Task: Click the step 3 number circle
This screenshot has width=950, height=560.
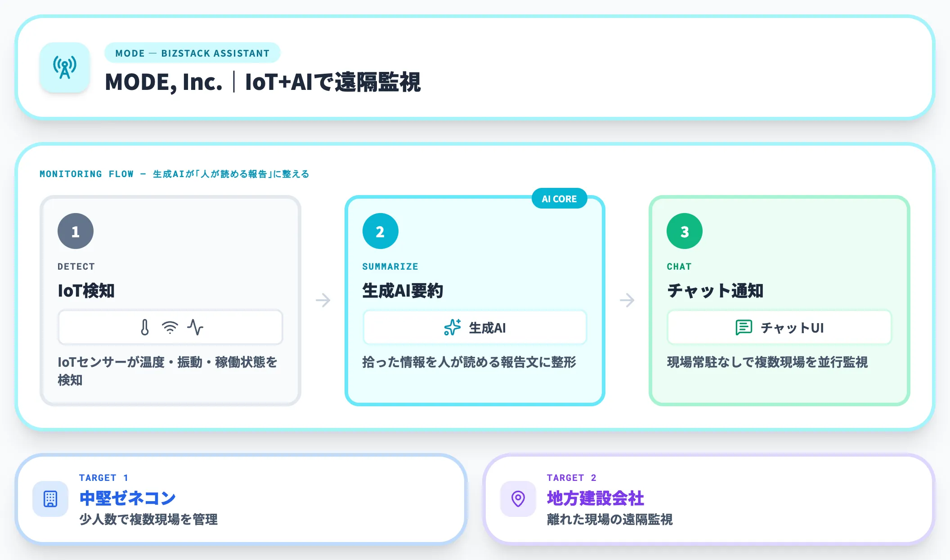Action: pyautogui.click(x=685, y=231)
